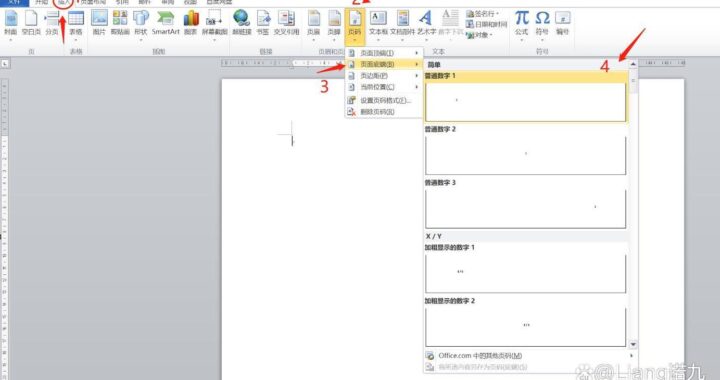Viewport: 720px width, 380px height.
Task: Click the Text Box icon
Action: click(x=378, y=23)
